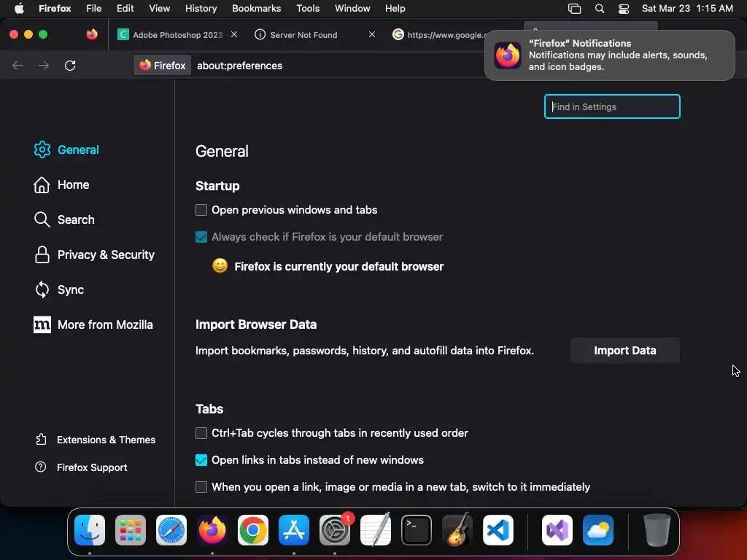Uncheck Open links in tabs option
The width and height of the screenshot is (747, 560).
point(201,460)
